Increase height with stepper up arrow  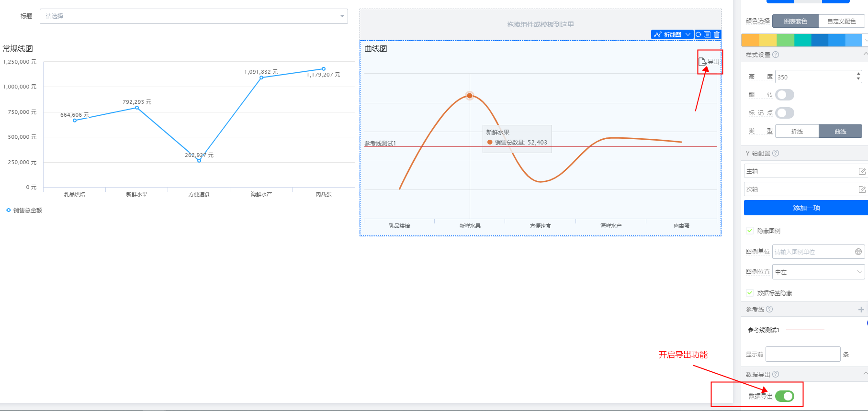click(x=858, y=74)
